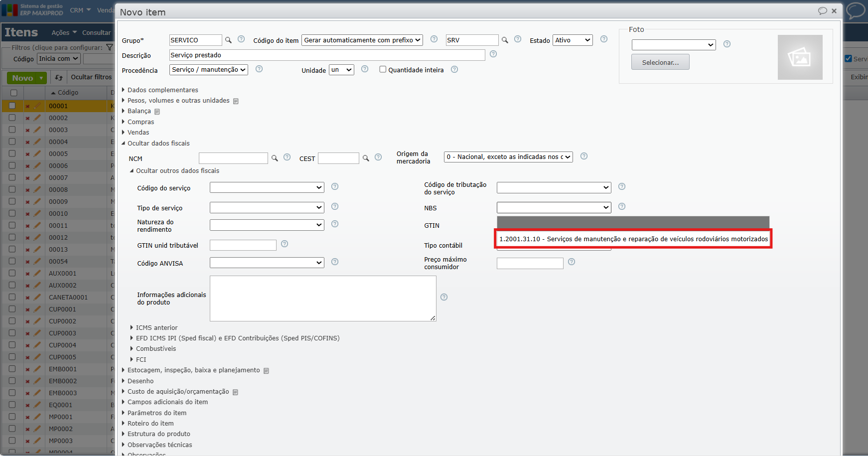The image size is (868, 456).
Task: Click the red delete X for item 00005
Action: [x=27, y=154]
